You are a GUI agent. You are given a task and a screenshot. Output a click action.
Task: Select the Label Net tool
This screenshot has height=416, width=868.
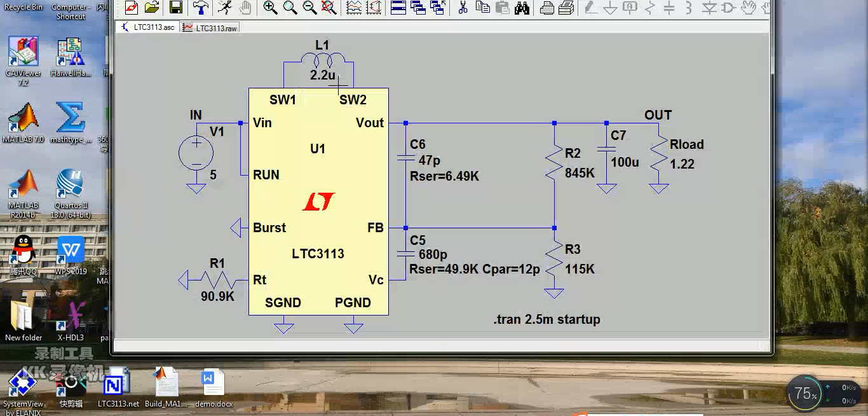coord(630,8)
